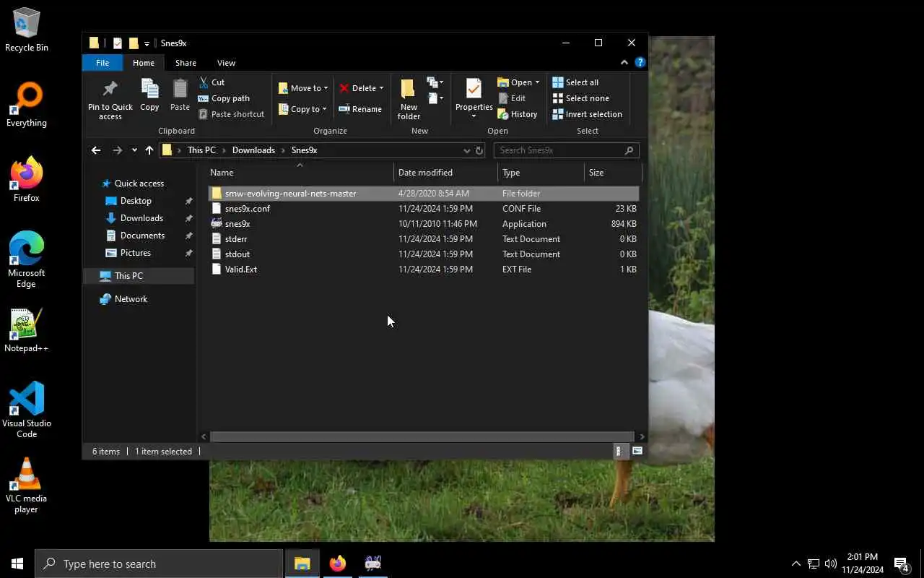Screen dimensions: 924x578
Task: Open Quick Access Toolbar customize dropdown
Action: coord(147,43)
